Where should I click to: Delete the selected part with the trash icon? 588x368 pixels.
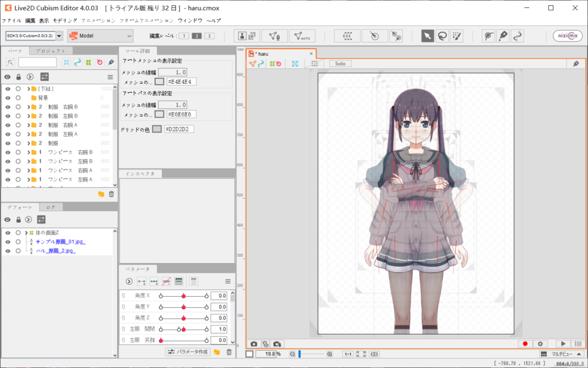click(x=111, y=193)
